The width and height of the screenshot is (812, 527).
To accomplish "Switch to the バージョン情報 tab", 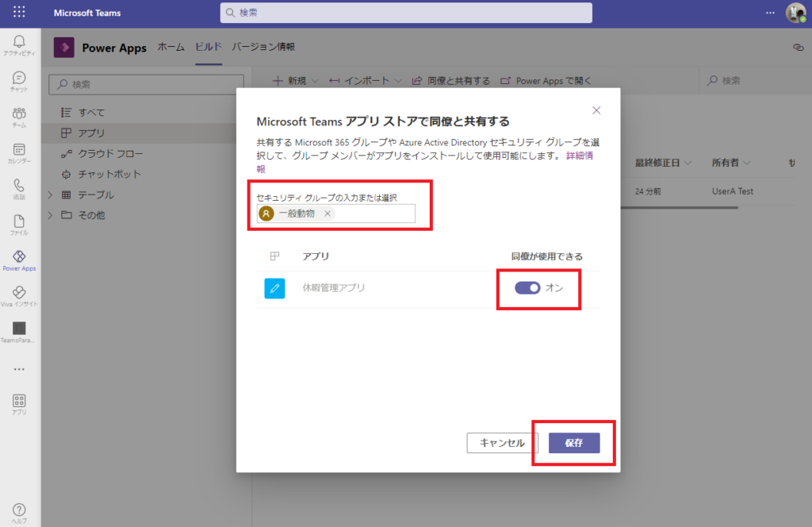I will coord(263,47).
